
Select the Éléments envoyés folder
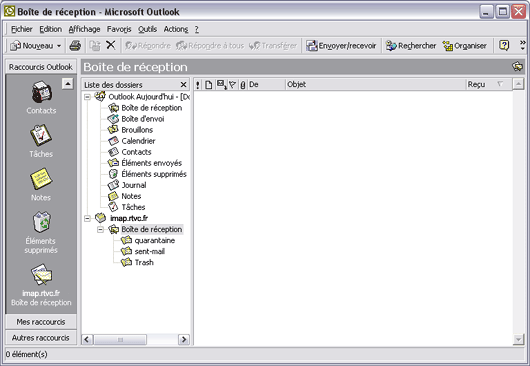point(145,163)
